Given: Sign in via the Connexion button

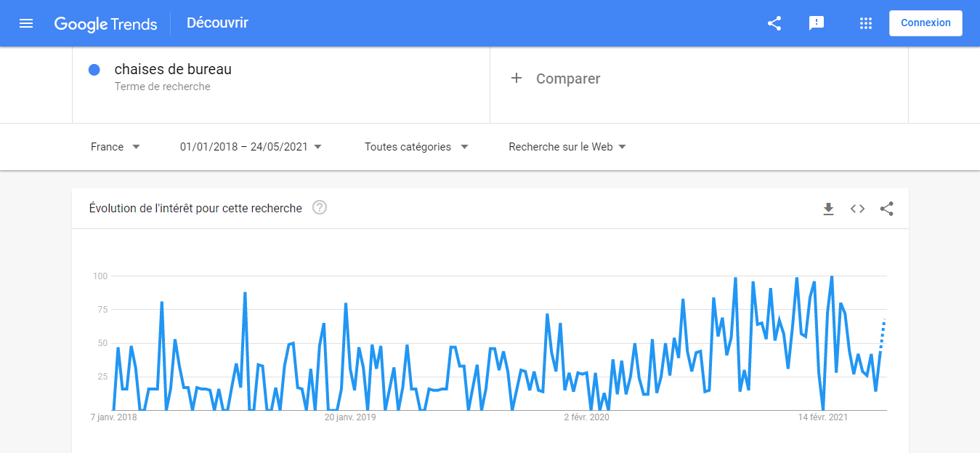Looking at the screenshot, I should point(926,23).
